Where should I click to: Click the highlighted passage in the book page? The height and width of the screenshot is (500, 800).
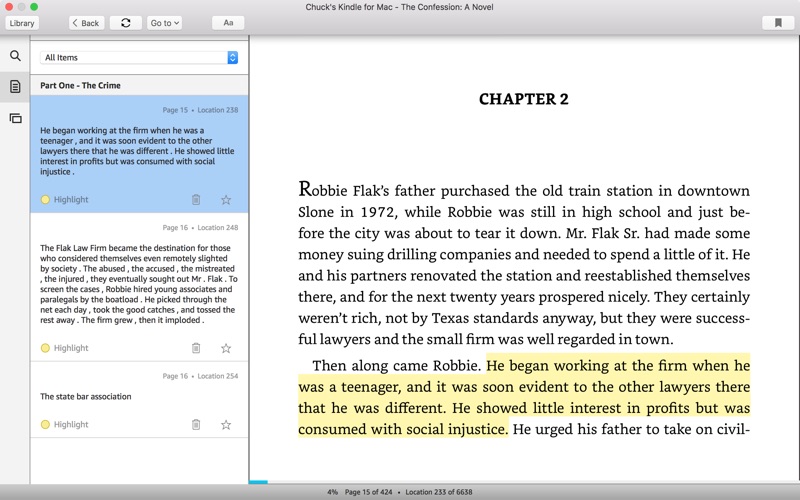tap(524, 397)
